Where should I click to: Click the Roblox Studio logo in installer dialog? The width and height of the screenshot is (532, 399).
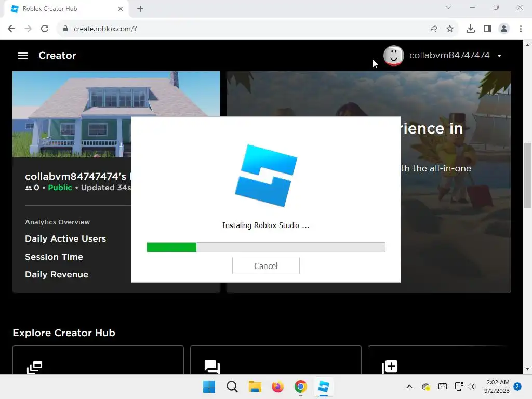266,176
